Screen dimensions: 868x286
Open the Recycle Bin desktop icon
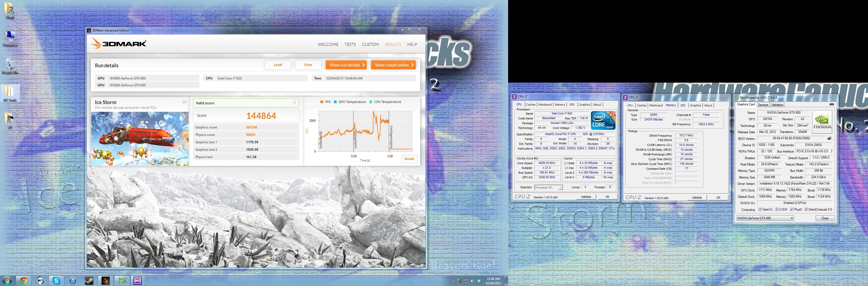point(10,66)
